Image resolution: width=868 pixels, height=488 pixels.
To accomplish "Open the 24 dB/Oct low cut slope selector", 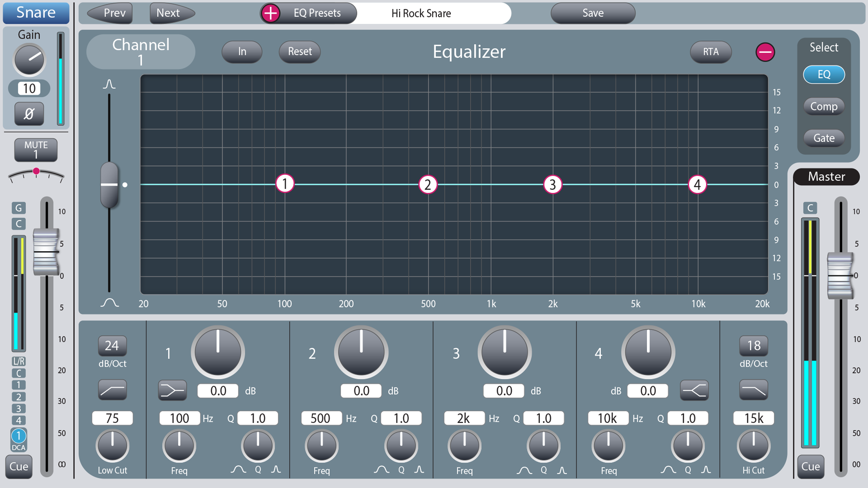I will point(112,346).
